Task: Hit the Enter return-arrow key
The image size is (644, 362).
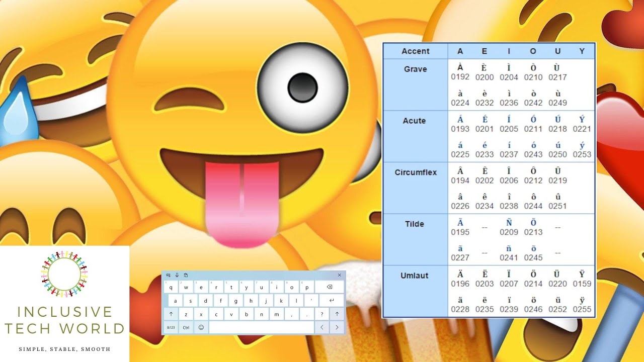Action: click(332, 300)
